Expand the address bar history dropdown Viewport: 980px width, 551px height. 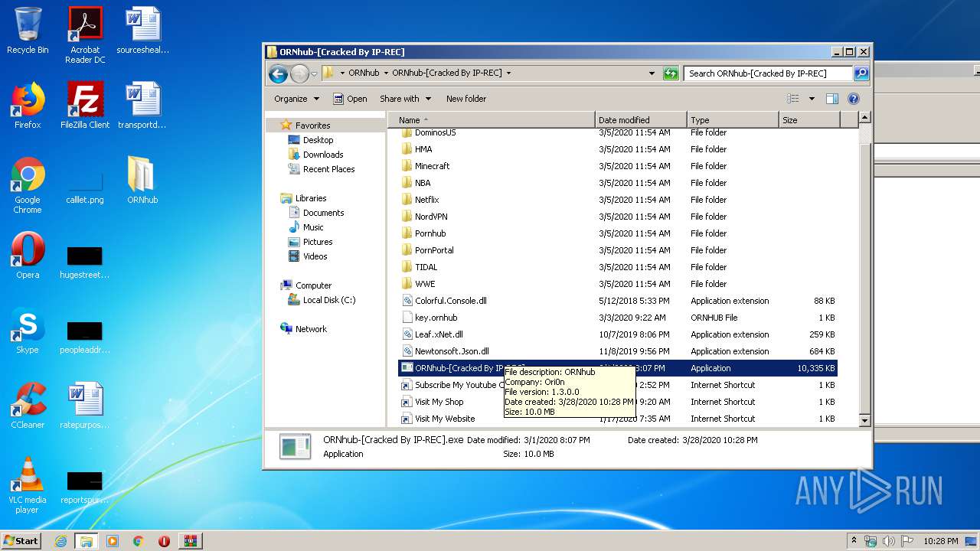(x=652, y=73)
